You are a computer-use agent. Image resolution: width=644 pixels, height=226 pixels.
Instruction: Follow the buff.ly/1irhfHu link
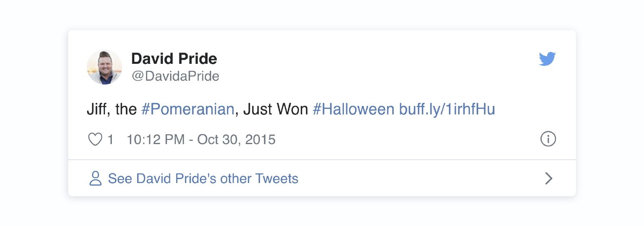pyautogui.click(x=447, y=109)
